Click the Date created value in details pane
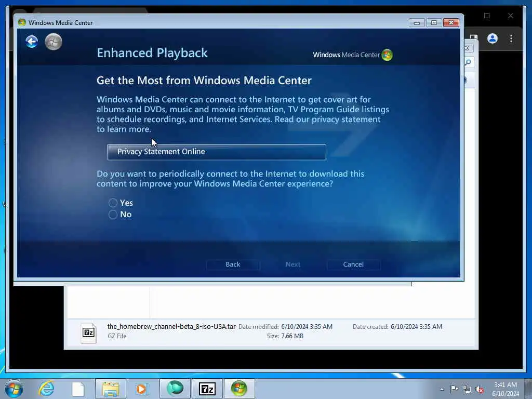Viewport: 532px width, 399px height. tap(416, 327)
